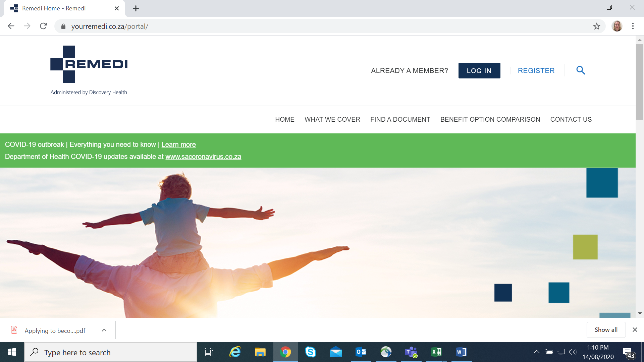The image size is (644, 362).
Task: Open the WHAT WE COVER menu
Action: click(332, 120)
